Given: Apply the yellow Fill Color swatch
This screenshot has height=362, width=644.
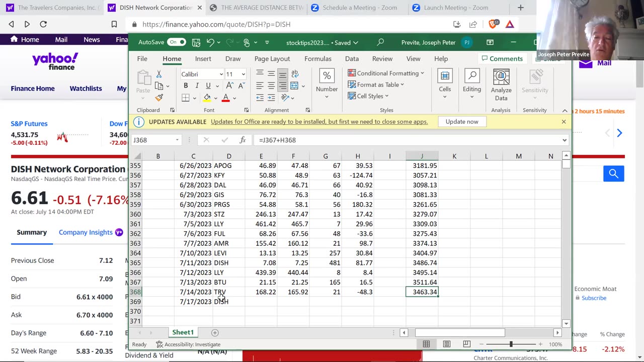Looking at the screenshot, I should 207,98.
